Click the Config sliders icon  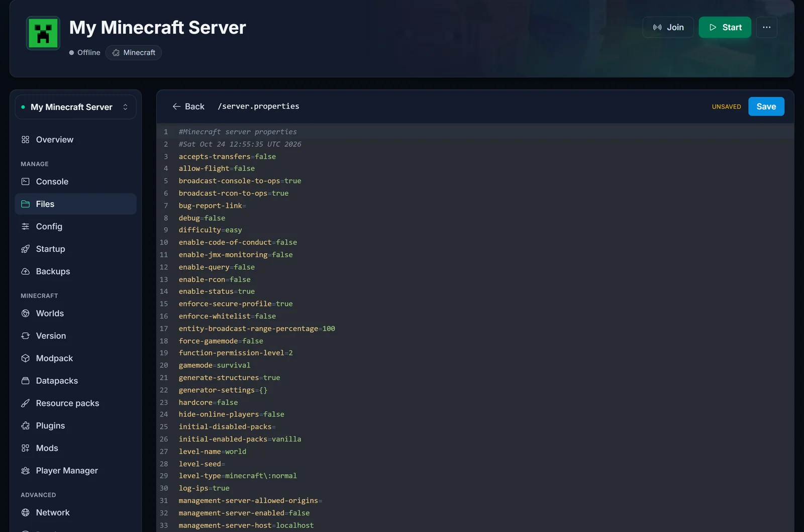pyautogui.click(x=26, y=227)
